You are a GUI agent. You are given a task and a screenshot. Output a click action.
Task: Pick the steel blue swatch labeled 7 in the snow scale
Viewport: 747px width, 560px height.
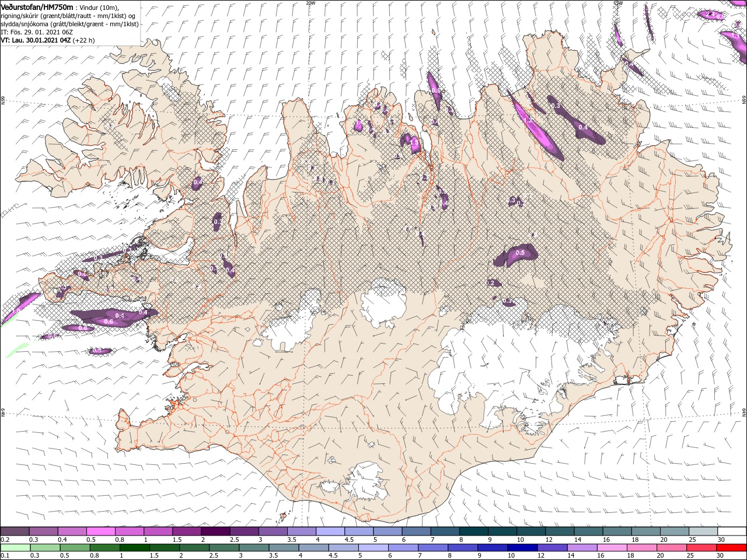[445, 531]
